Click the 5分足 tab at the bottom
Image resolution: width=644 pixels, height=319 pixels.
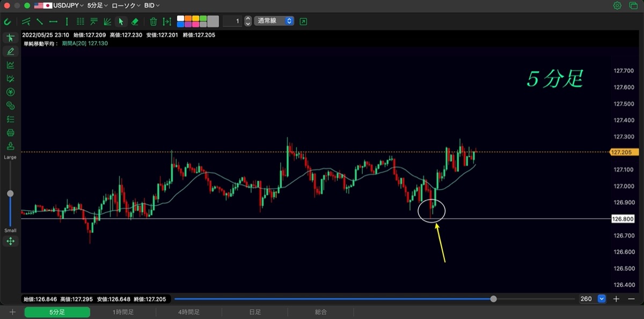coord(57,311)
